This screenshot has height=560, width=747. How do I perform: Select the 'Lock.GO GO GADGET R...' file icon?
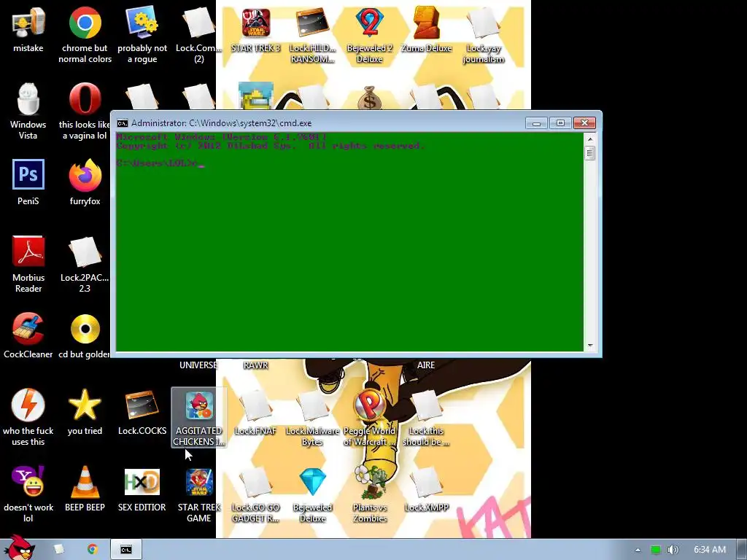point(256,482)
